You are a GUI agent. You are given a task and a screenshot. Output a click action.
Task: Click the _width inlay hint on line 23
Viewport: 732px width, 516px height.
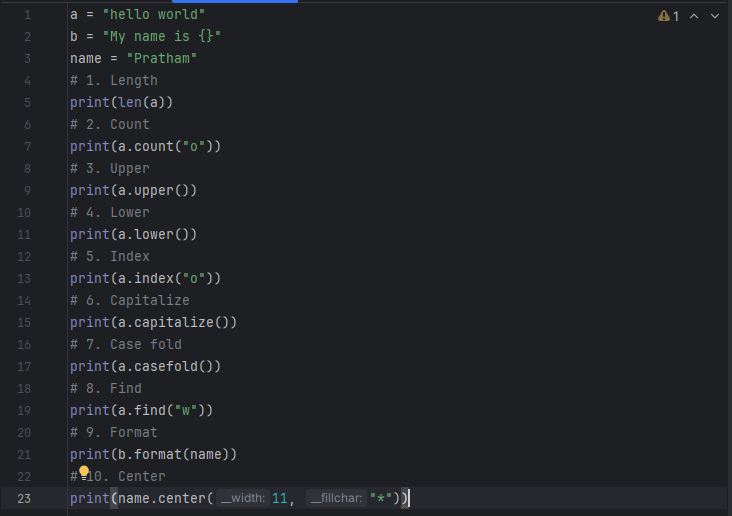click(x=243, y=498)
